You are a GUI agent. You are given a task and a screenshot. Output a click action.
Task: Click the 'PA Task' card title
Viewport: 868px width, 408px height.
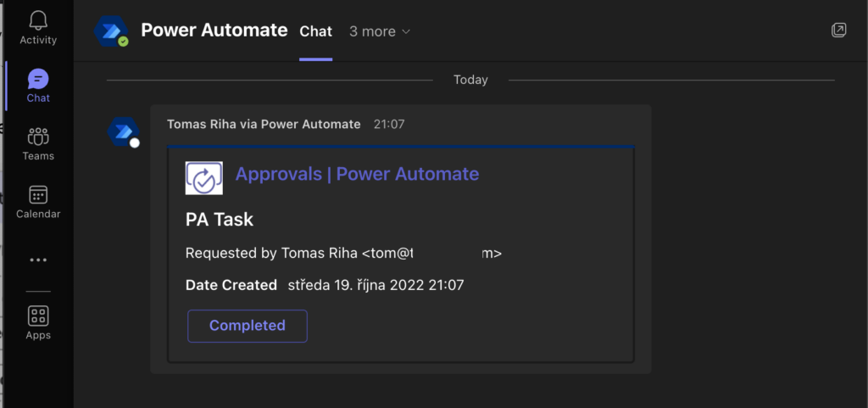coord(220,220)
